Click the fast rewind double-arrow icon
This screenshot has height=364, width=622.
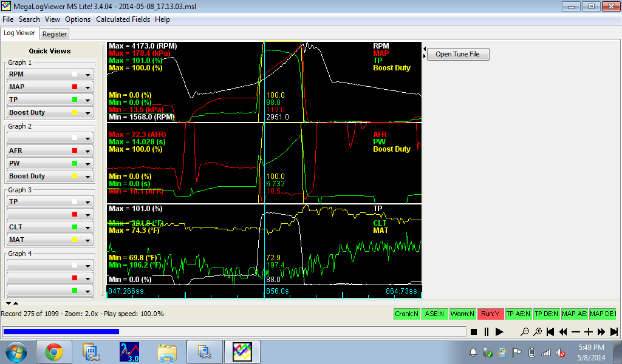coord(563,332)
